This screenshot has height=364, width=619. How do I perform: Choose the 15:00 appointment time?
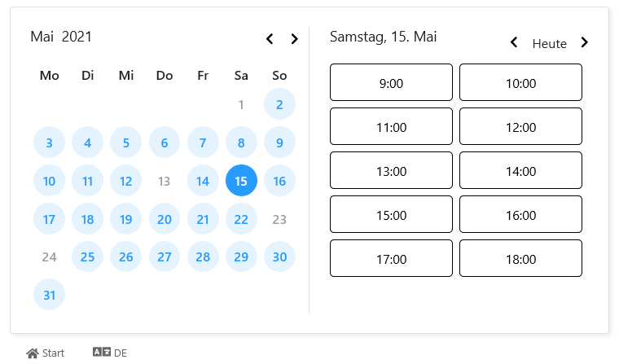click(x=391, y=214)
